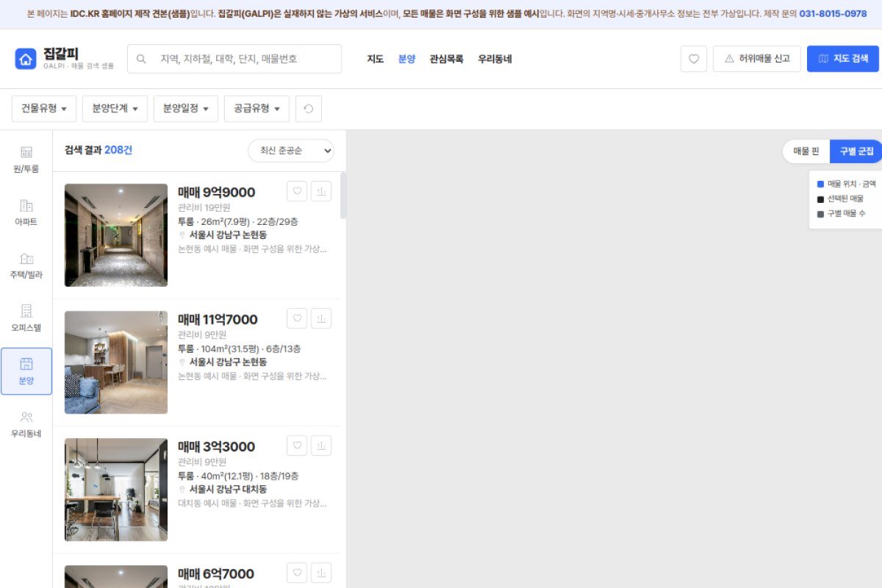Go to the 지도 nav tab

tap(375, 59)
